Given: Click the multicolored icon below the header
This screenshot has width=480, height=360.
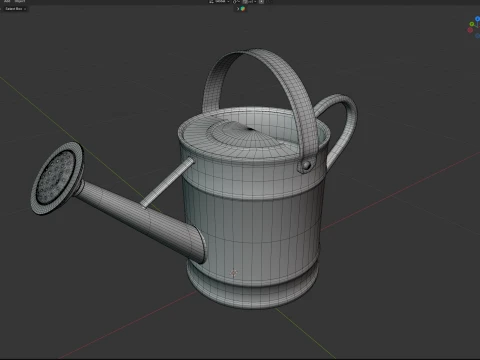Looking at the screenshot, I should coord(243,9).
